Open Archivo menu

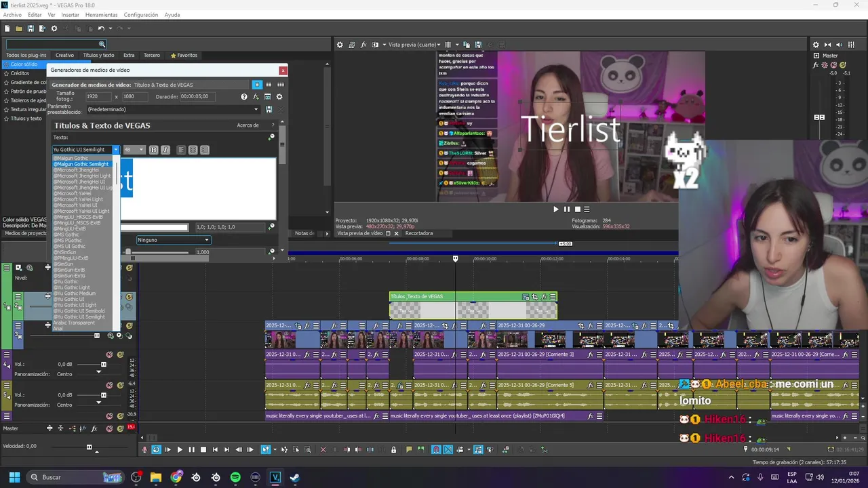coord(12,15)
